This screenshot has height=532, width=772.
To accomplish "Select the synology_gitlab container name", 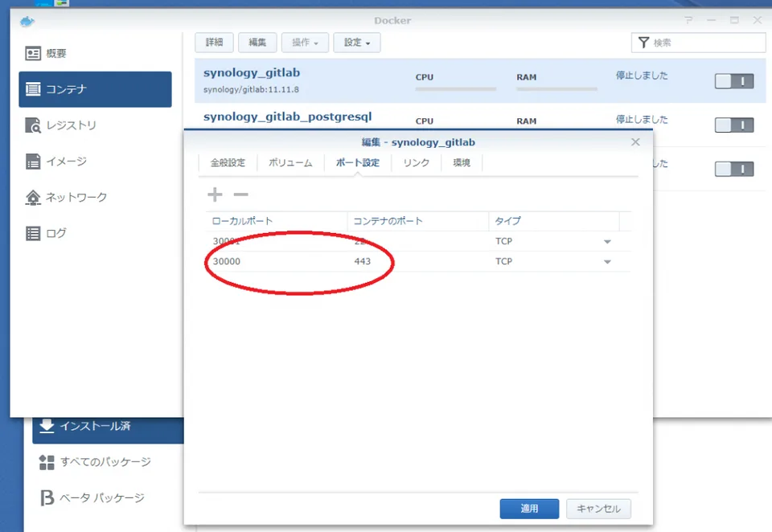I will pos(252,73).
